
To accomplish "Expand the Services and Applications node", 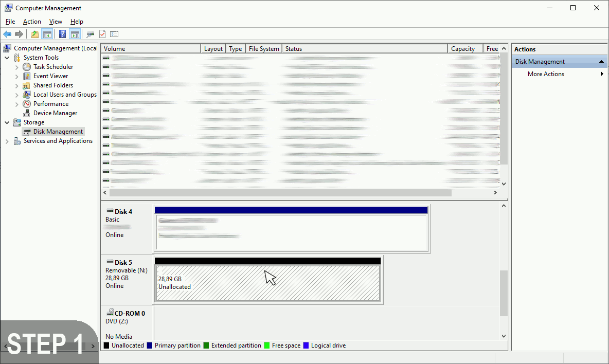I will [7, 142].
